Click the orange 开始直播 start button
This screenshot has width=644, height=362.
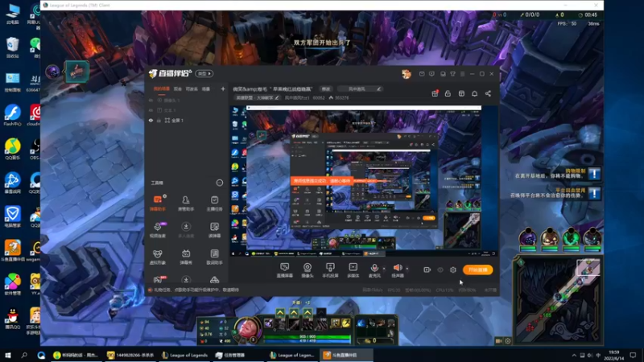point(477,269)
